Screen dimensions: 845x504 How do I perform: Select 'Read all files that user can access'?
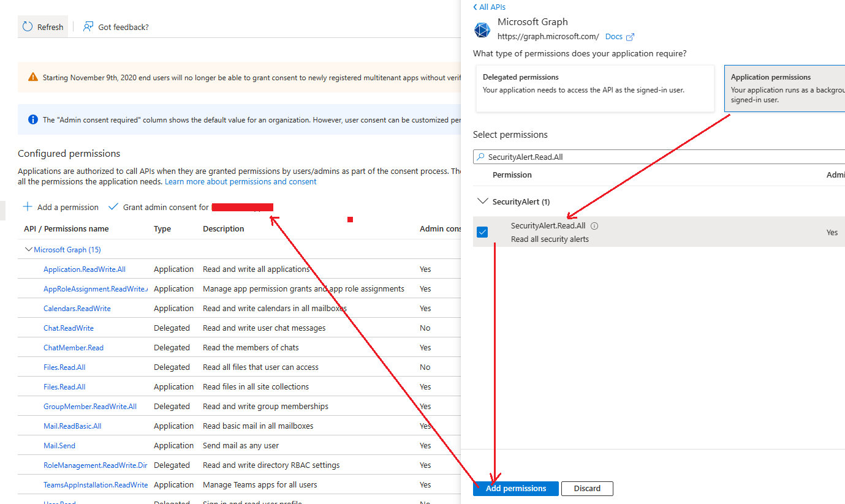[x=260, y=367]
